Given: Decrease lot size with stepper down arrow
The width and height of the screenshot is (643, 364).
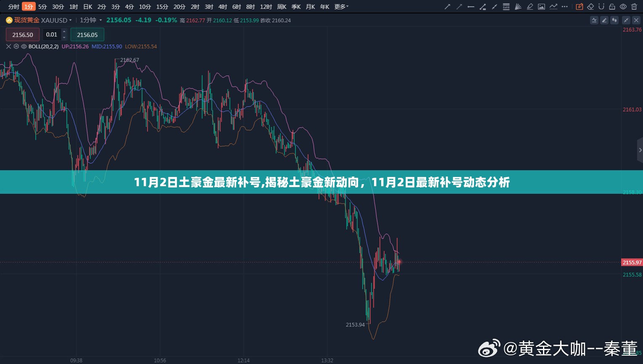Looking at the screenshot, I should (x=64, y=38).
